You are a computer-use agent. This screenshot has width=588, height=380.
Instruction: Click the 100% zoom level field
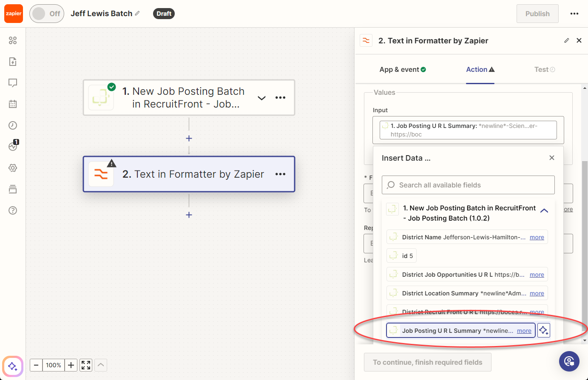[54, 365]
